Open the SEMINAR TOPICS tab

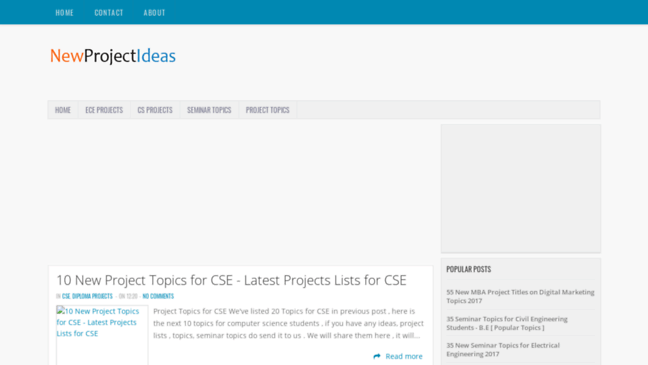tap(209, 110)
